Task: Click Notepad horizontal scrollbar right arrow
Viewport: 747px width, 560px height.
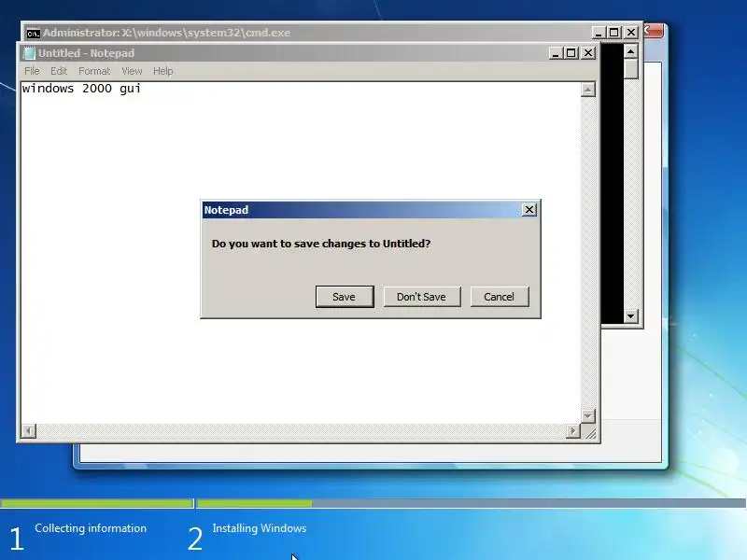Action: point(572,431)
